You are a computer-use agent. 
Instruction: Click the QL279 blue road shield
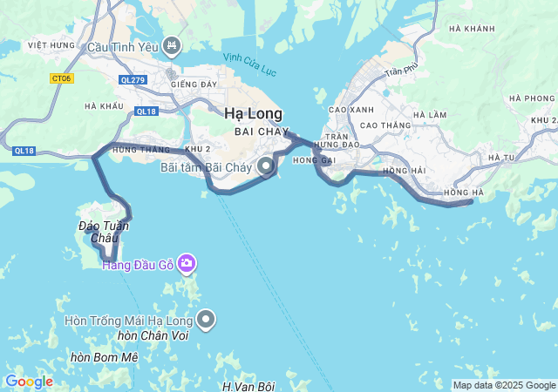click(x=133, y=80)
